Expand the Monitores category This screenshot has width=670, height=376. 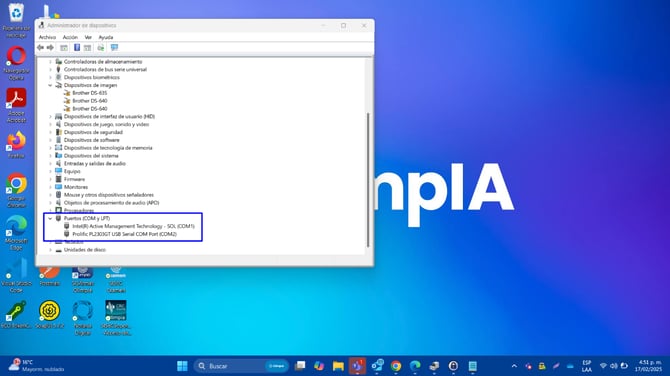coord(50,187)
